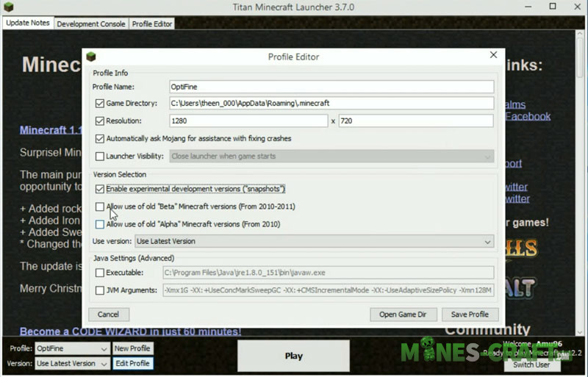The image size is (588, 377).
Task: Click the Java executable path field
Action: pyautogui.click(x=329, y=273)
